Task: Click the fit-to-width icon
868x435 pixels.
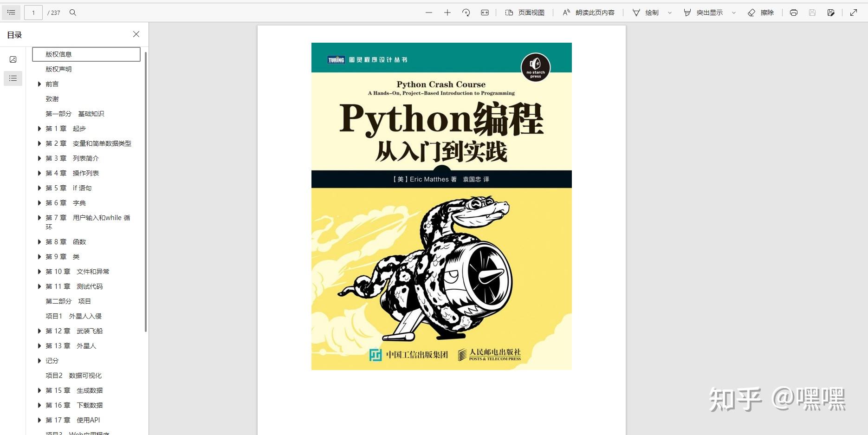Action: click(x=485, y=13)
